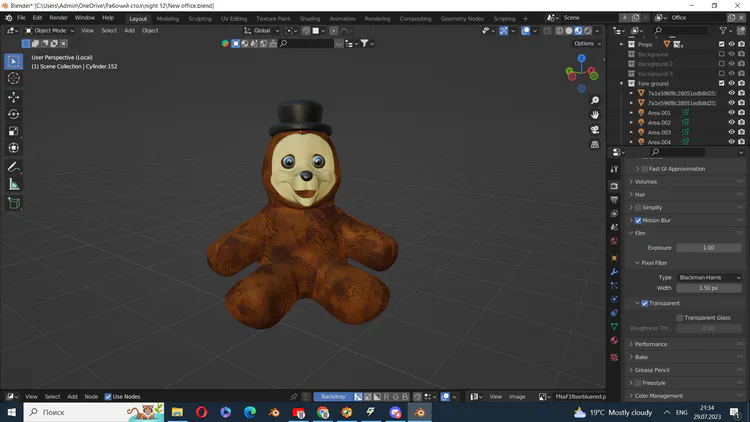The width and height of the screenshot is (750, 422).
Task: Click the outliner search field
Action: pyautogui.click(x=680, y=31)
